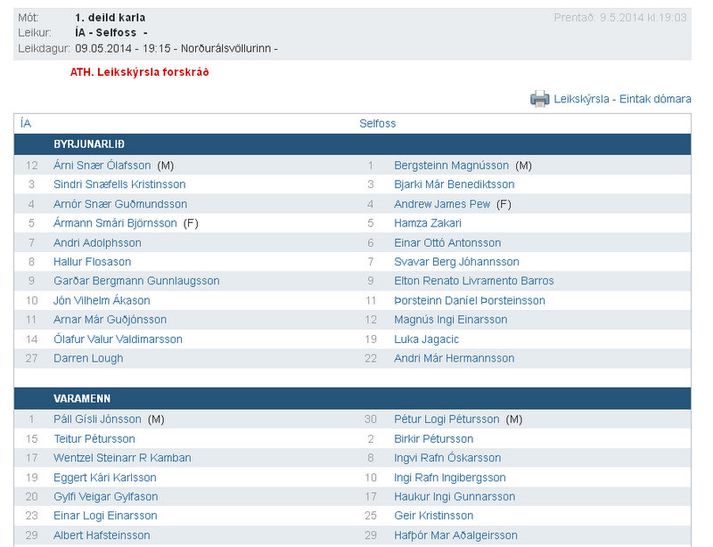Open Ármann Smári Björnsson's profile
The image size is (713, 547).
114,223
